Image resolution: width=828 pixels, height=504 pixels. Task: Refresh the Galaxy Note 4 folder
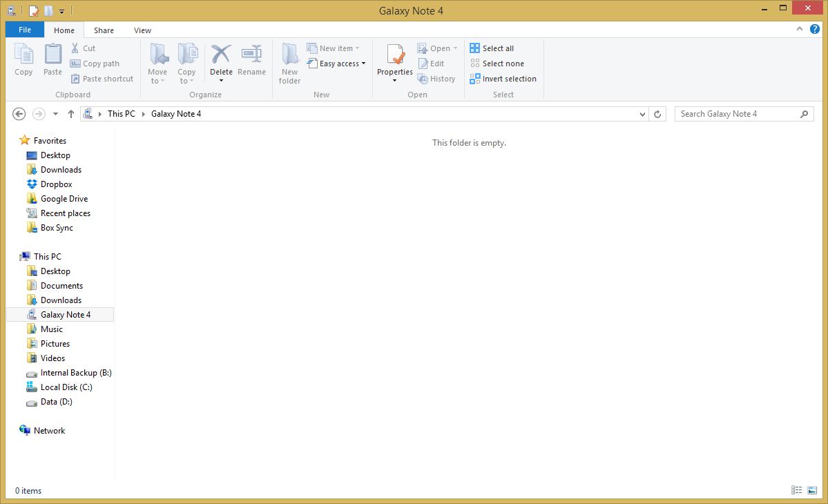point(657,114)
